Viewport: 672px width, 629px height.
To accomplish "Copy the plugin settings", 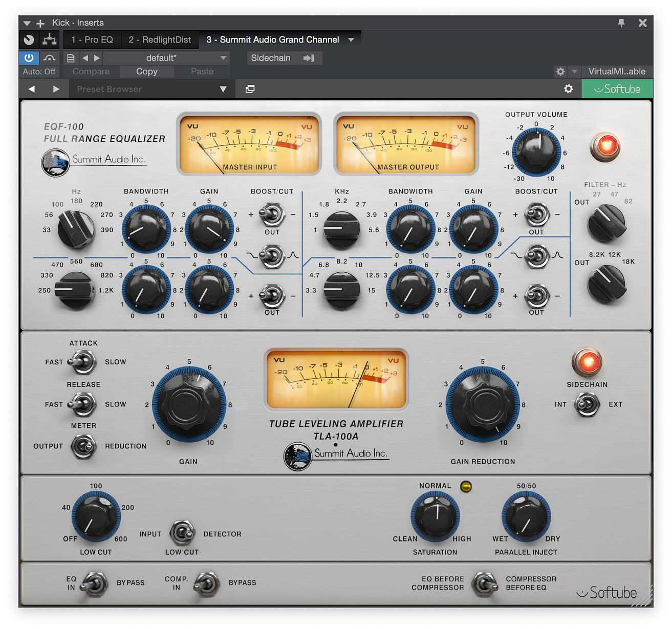I will (147, 72).
